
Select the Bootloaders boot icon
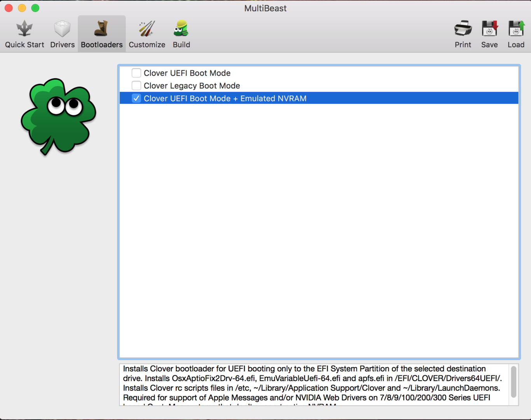101,29
